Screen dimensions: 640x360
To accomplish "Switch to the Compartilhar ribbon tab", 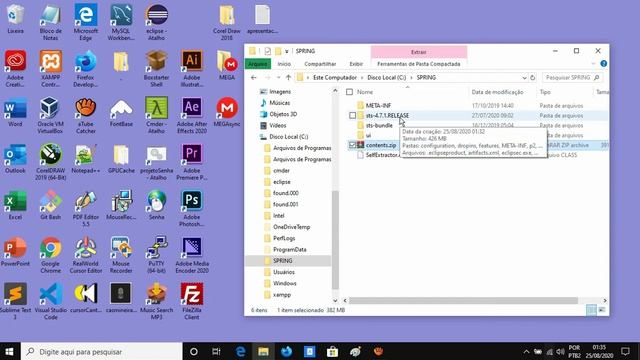I will (x=320, y=64).
